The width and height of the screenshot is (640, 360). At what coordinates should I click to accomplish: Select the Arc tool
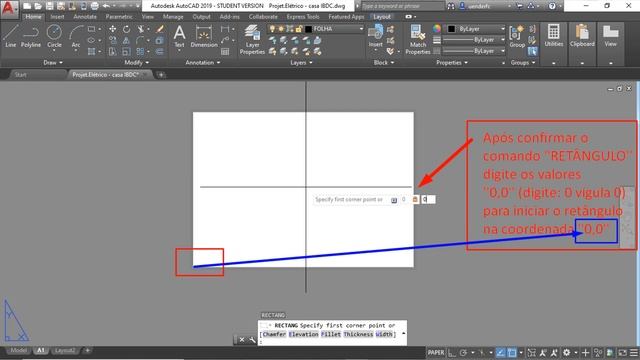tap(76, 36)
